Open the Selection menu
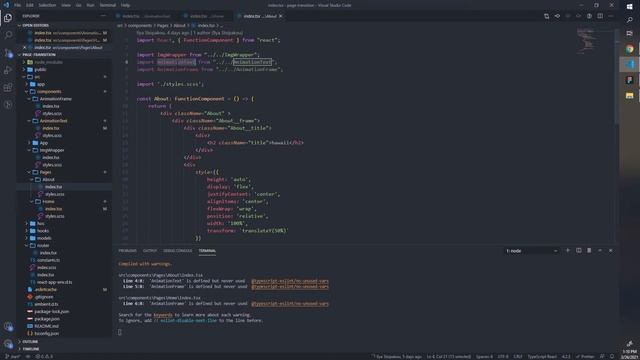Screen dimensions: 640x360 pyautogui.click(x=47, y=5)
